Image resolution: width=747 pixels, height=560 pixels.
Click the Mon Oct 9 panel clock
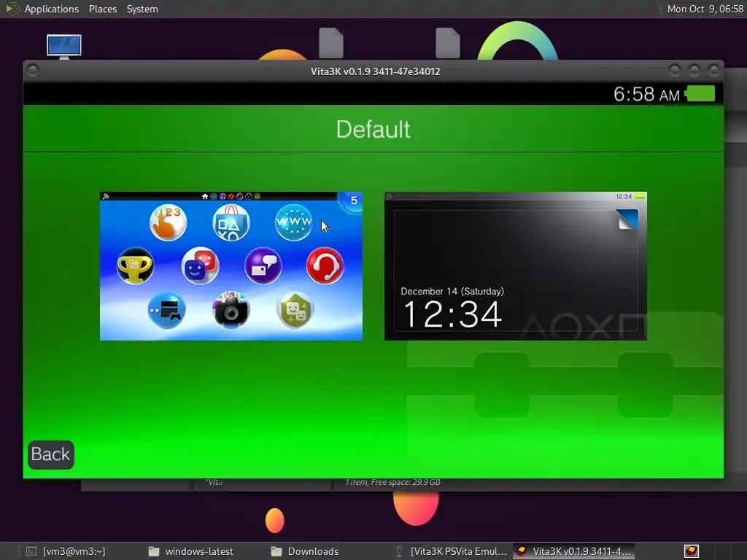point(705,9)
